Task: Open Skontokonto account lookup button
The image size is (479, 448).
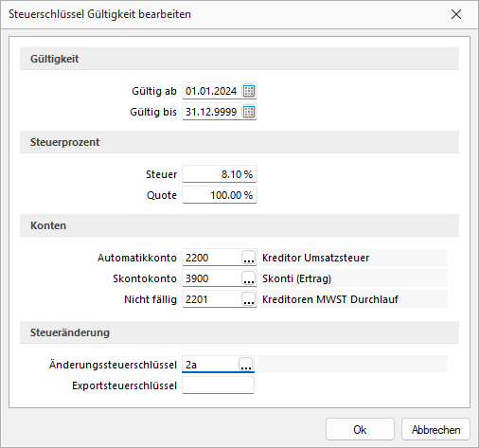Action: coord(249,278)
